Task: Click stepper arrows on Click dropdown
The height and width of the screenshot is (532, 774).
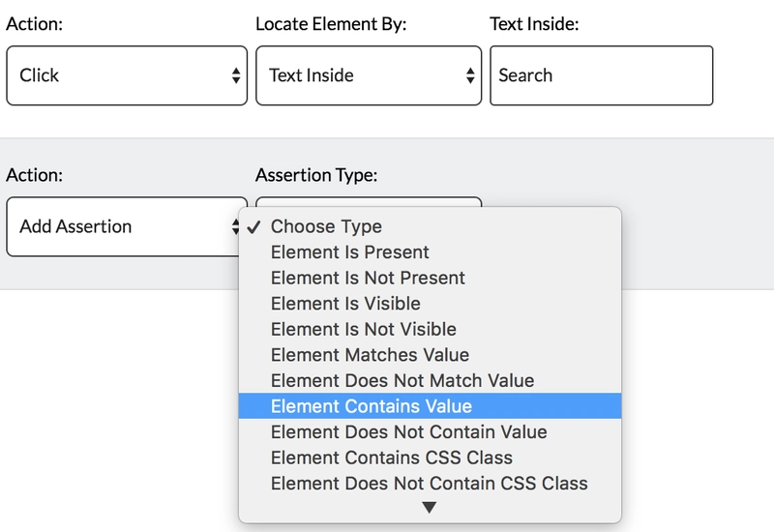Action: 236,75
